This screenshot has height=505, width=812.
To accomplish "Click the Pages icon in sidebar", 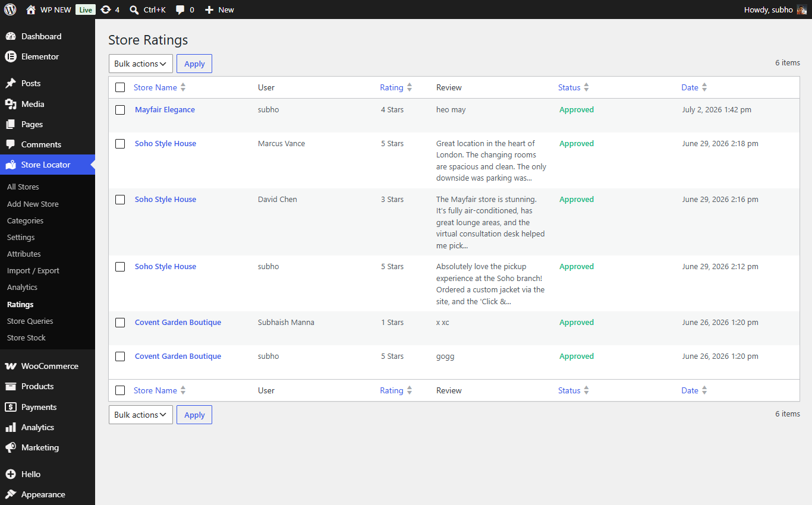I will coord(11,124).
